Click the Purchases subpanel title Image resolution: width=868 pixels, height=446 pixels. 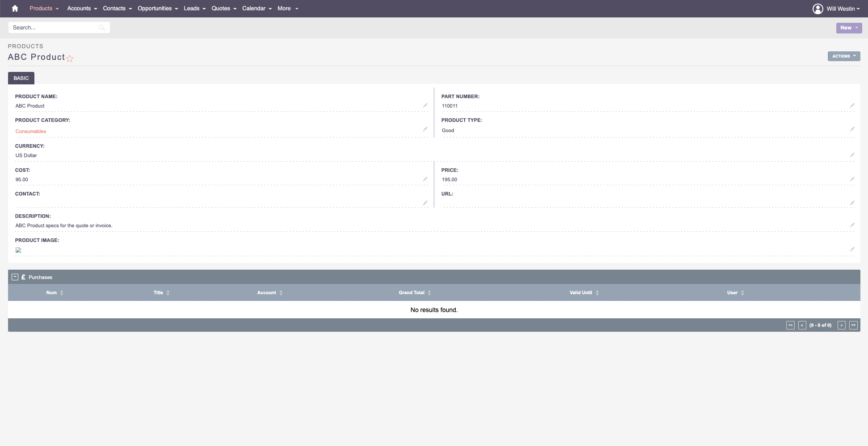[40, 277]
